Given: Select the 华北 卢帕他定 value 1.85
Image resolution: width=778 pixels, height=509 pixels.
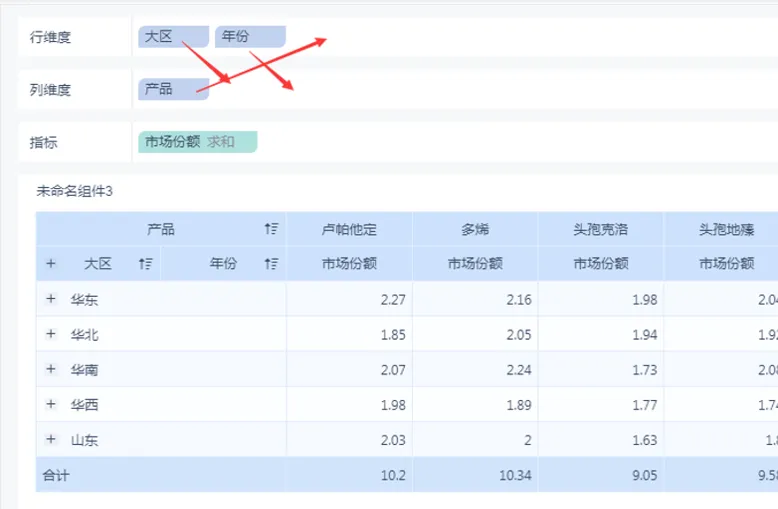Looking at the screenshot, I should tap(393, 335).
